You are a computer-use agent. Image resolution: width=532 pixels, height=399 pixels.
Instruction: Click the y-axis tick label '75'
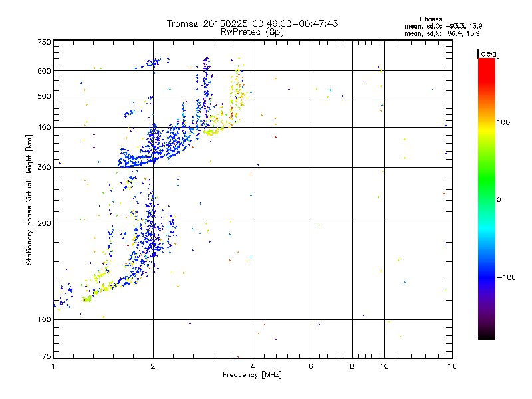[x=47, y=356]
